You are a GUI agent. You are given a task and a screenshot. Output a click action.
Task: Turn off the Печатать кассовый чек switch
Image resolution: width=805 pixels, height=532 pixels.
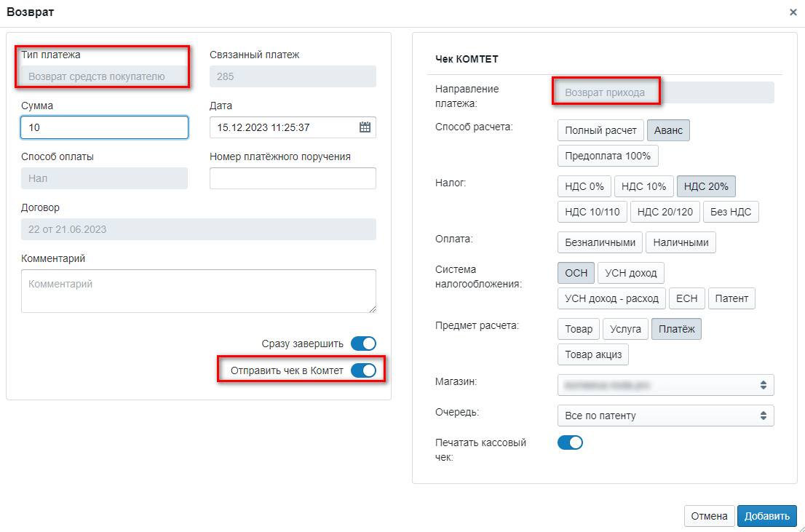pyautogui.click(x=571, y=442)
